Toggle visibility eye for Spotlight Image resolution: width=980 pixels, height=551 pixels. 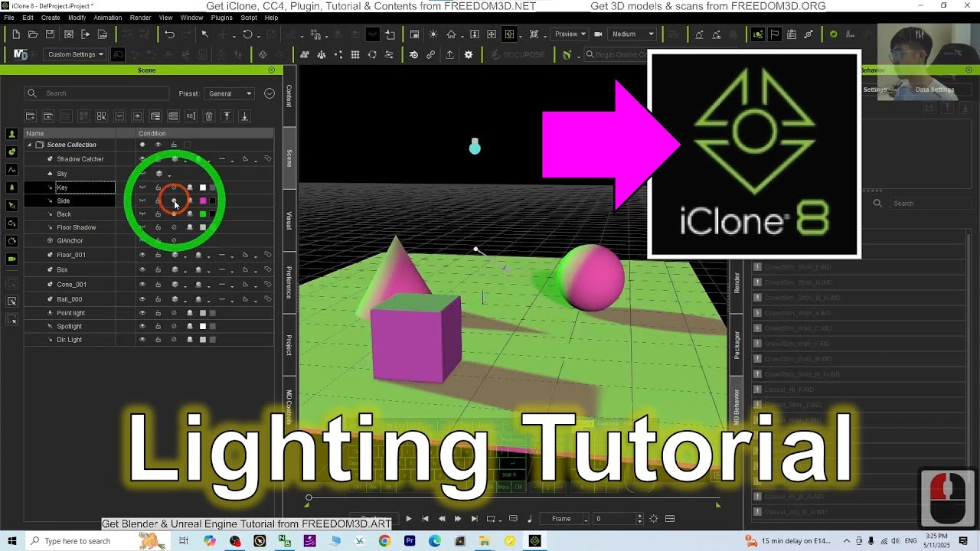[x=142, y=327]
